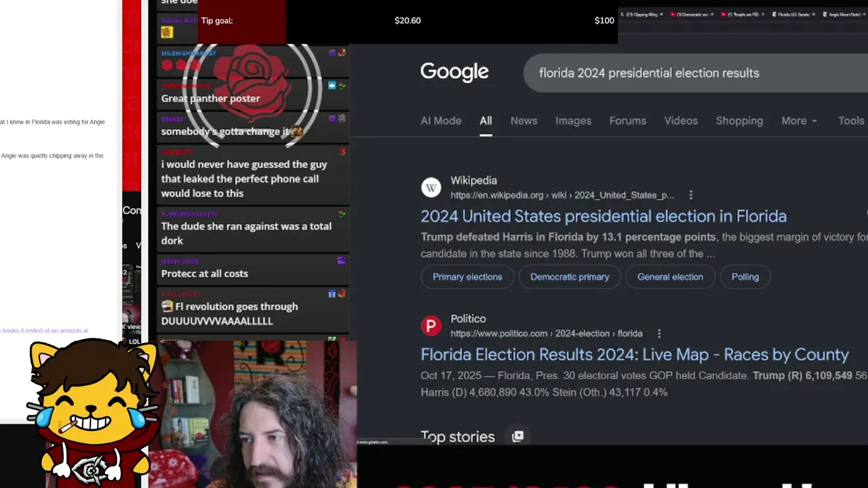Click the Wikipedia favicon in search results

[431, 188]
